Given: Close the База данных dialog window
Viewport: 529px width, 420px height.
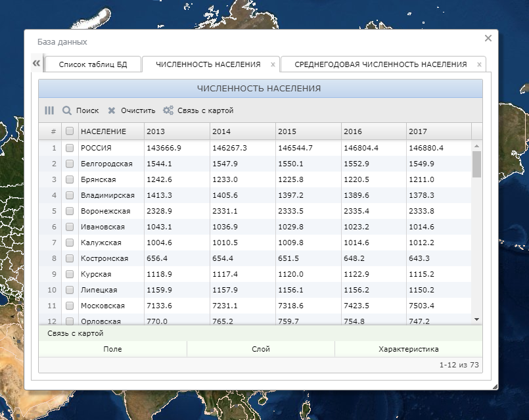Looking at the screenshot, I should [x=488, y=39].
